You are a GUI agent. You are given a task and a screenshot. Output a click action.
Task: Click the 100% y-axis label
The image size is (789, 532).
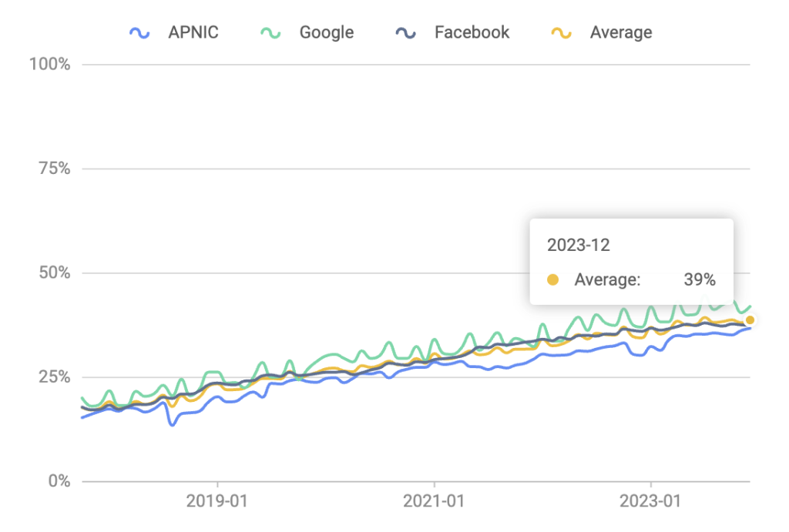(x=50, y=64)
